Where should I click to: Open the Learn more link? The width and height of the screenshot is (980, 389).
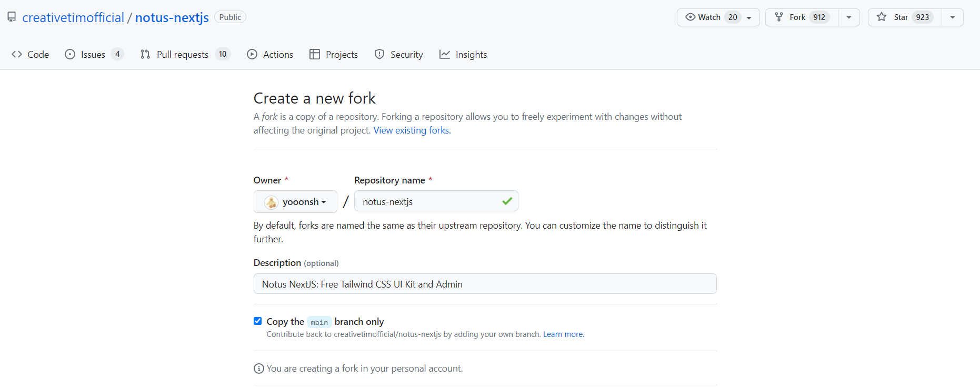coord(563,334)
